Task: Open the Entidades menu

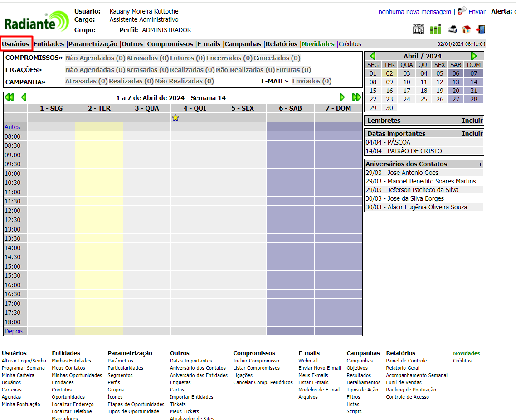Action: [x=49, y=44]
